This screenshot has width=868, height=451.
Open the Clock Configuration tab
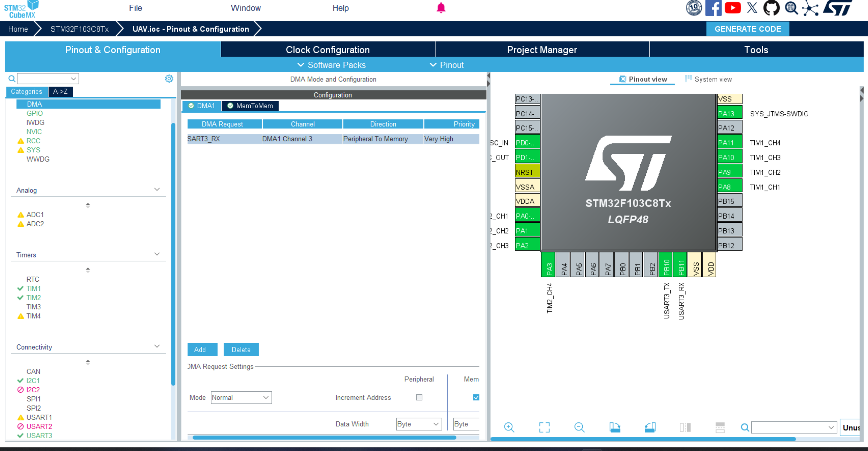click(327, 50)
